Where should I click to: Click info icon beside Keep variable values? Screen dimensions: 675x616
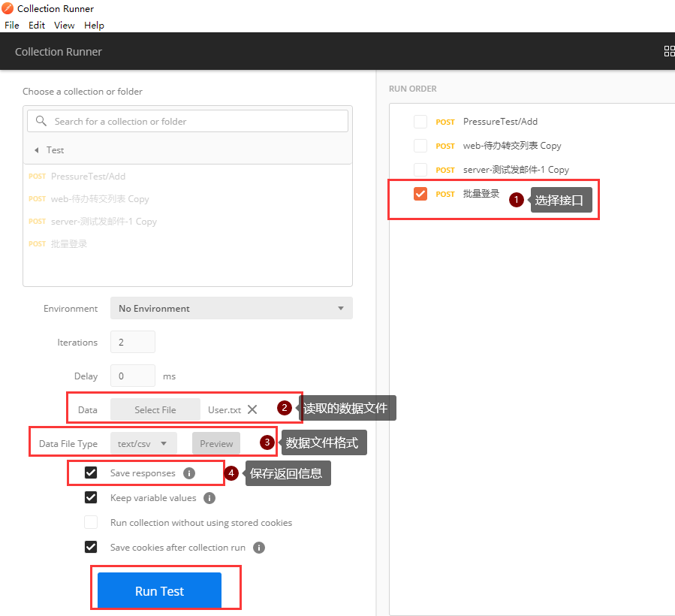click(209, 498)
